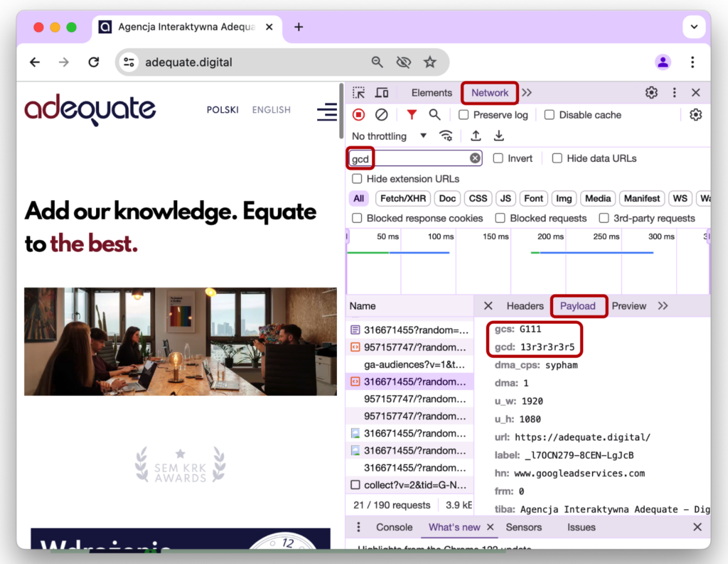Expand more DevTools panels chevron
The image size is (728, 564).
[x=527, y=93]
